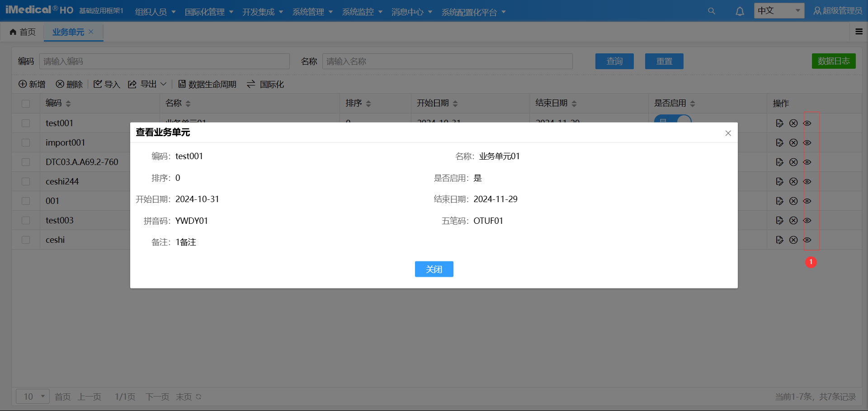Viewport: 868px width, 411px height.
Task: Expand the 国际化管理 menu
Action: pyautogui.click(x=209, y=12)
